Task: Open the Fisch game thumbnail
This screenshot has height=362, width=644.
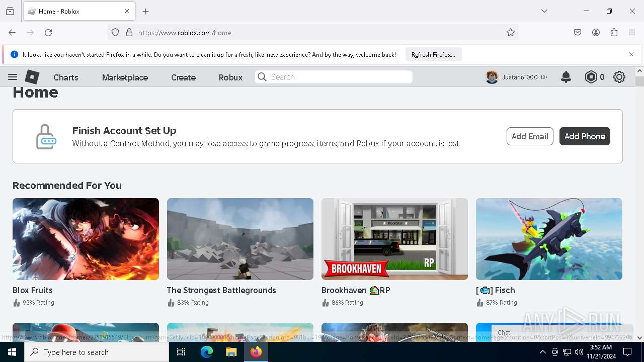Action: [x=549, y=239]
